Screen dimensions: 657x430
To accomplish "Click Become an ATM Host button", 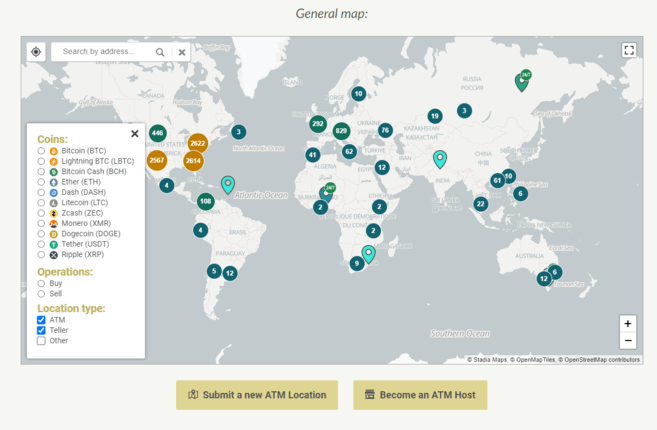I will click(420, 395).
